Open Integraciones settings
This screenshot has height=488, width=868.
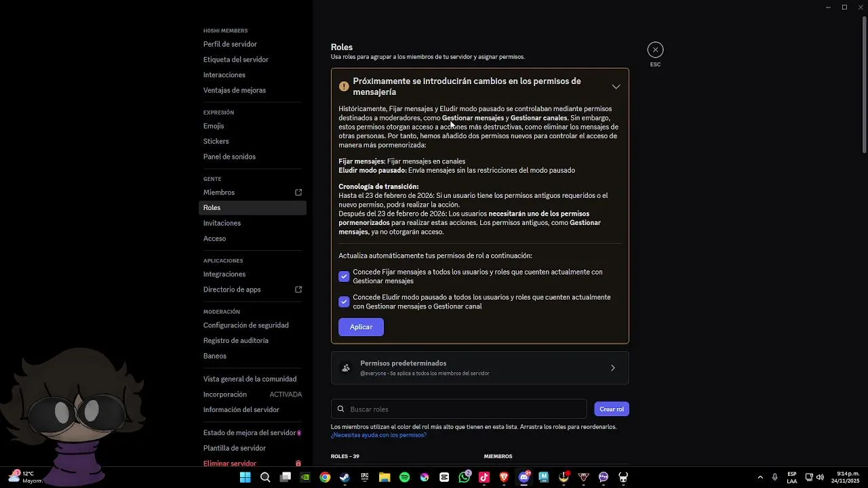click(224, 274)
